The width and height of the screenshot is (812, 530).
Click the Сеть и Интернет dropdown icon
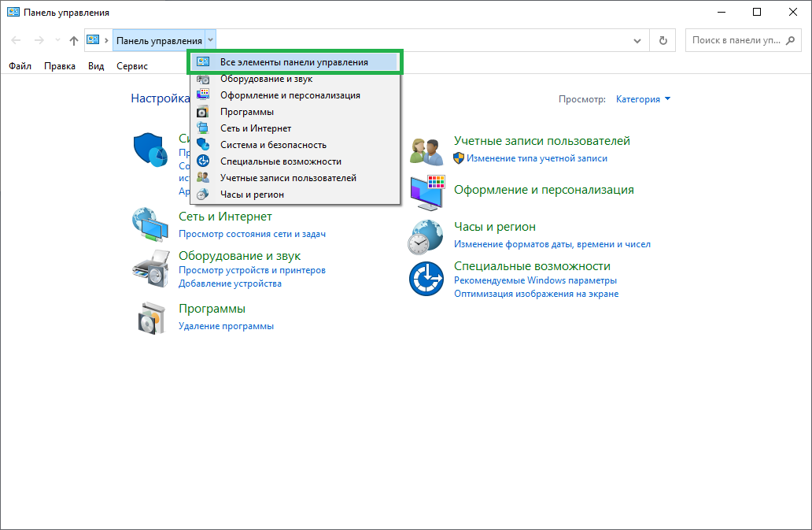tap(203, 128)
